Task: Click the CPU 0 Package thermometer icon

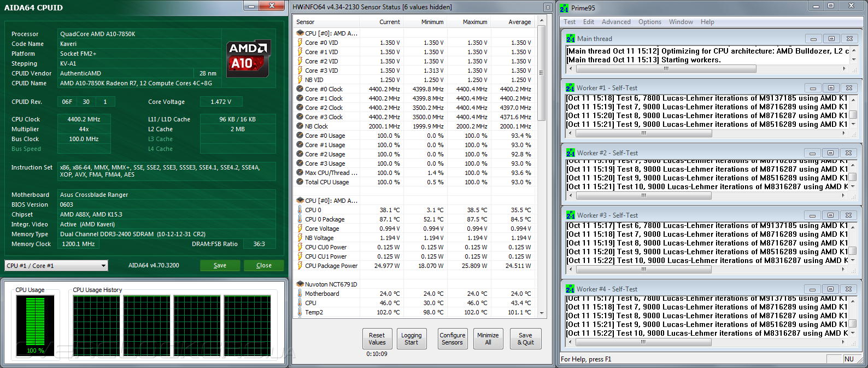Action: click(300, 219)
